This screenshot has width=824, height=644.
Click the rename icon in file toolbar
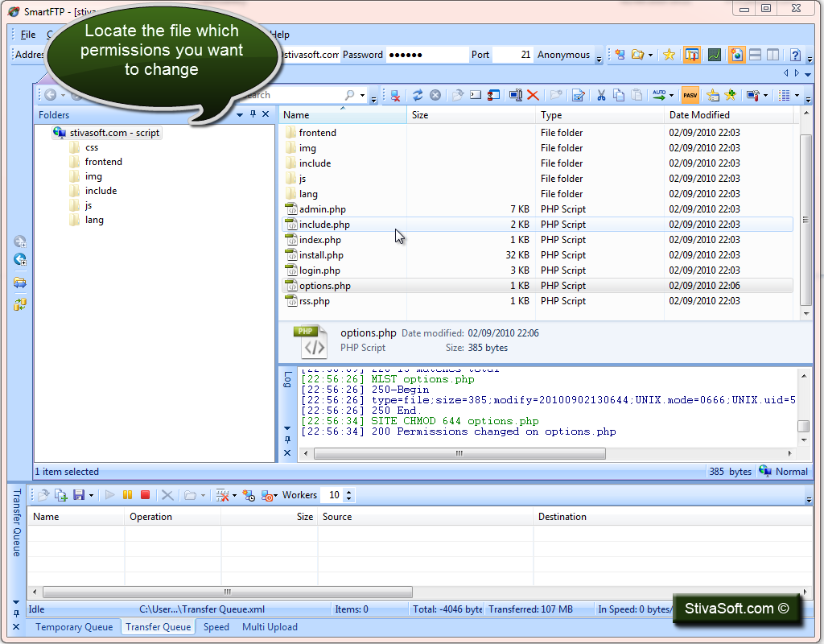[516, 95]
